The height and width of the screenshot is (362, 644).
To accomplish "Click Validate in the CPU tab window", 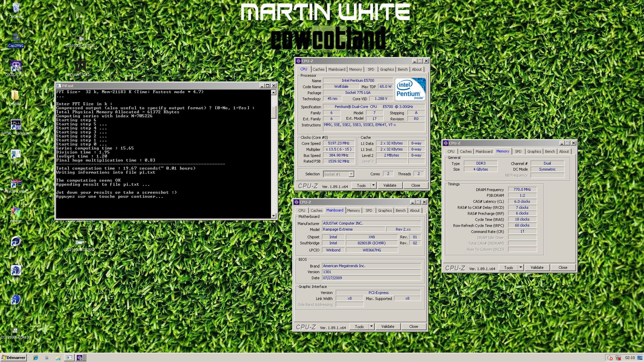I will click(390, 185).
